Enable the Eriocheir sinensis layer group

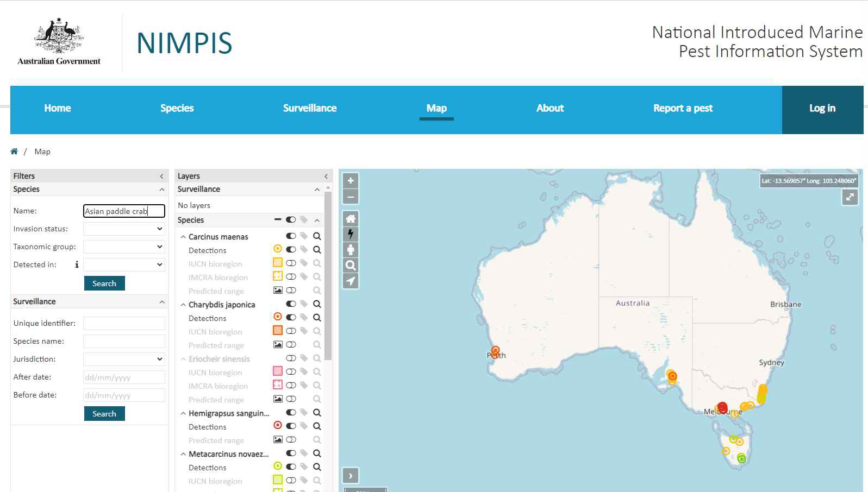point(291,358)
